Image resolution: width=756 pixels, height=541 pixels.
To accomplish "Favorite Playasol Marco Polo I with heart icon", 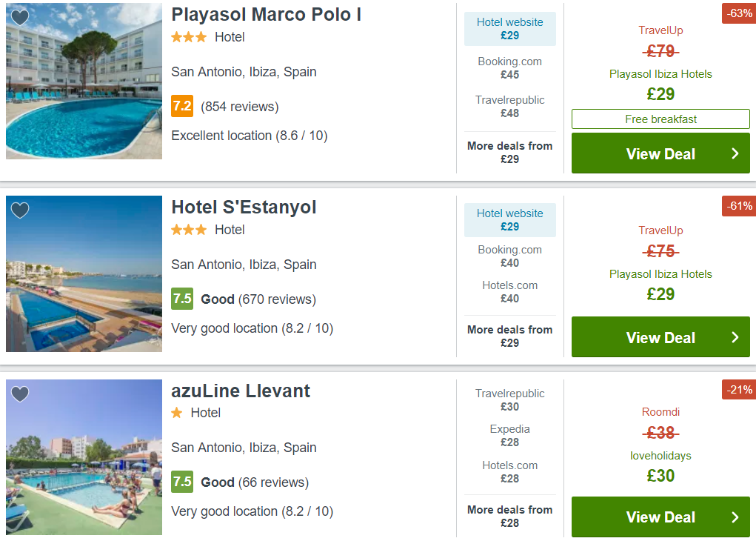I will [20, 17].
